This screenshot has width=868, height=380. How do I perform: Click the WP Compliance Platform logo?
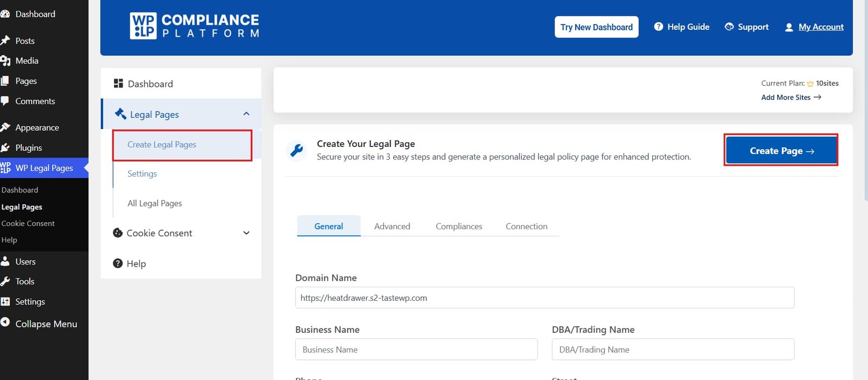tap(194, 26)
